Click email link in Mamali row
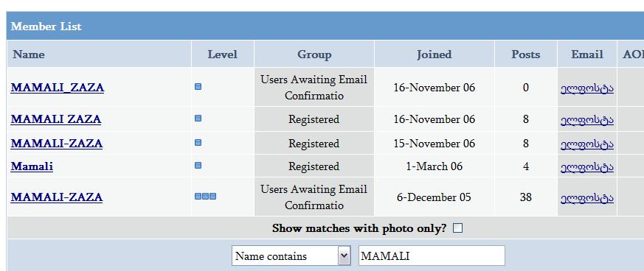This screenshot has height=271, width=644. [587, 167]
